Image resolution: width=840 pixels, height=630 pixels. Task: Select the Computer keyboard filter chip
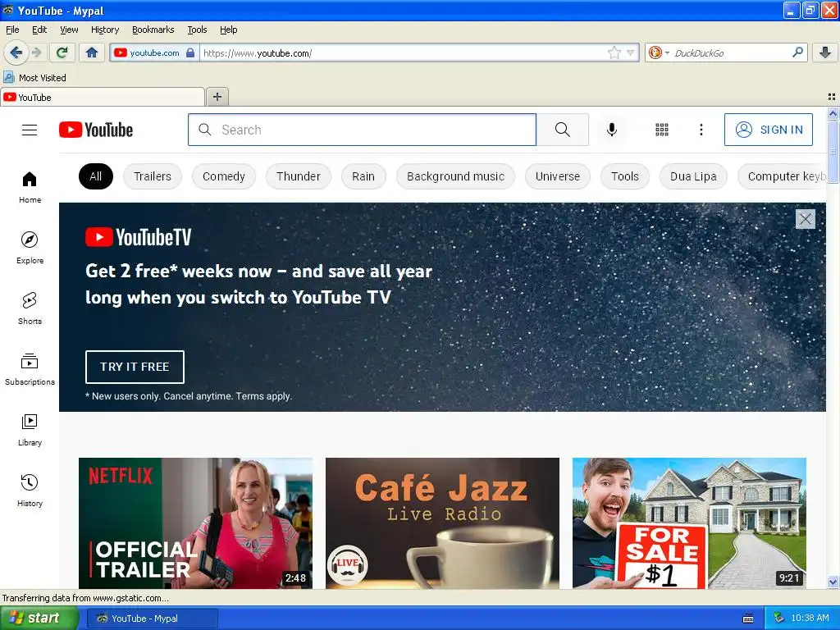(x=782, y=176)
